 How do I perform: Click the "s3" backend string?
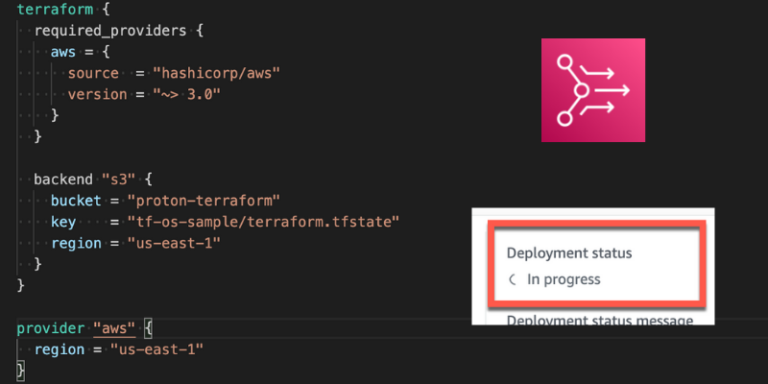[118, 179]
